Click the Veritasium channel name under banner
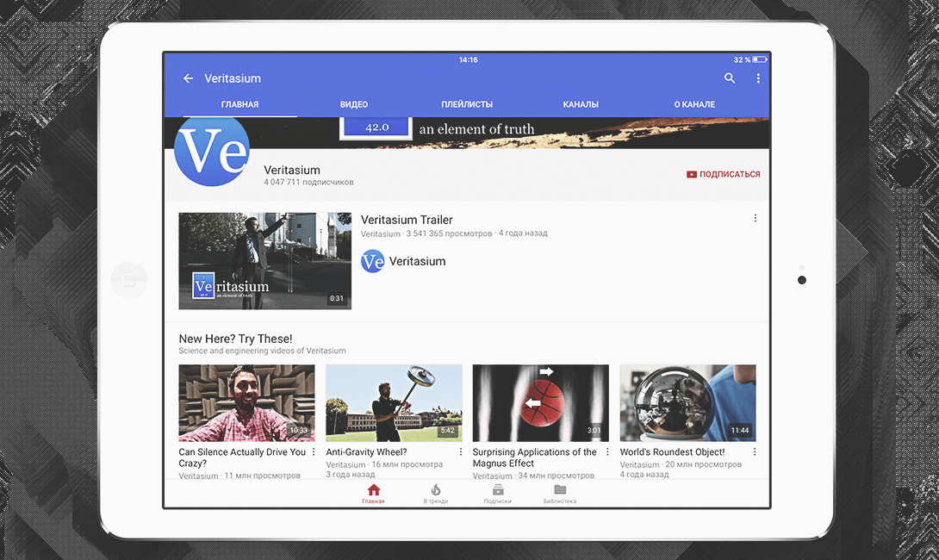This screenshot has width=939, height=560. (292, 170)
